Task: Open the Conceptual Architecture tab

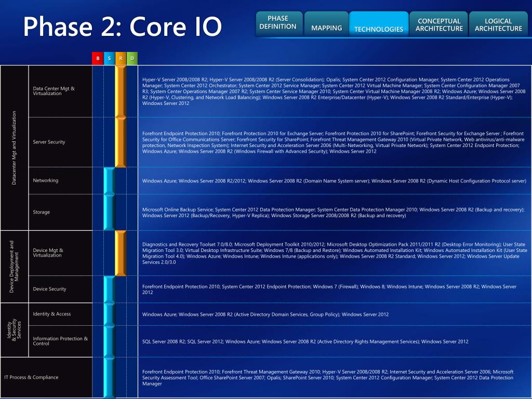Action: tap(438, 24)
